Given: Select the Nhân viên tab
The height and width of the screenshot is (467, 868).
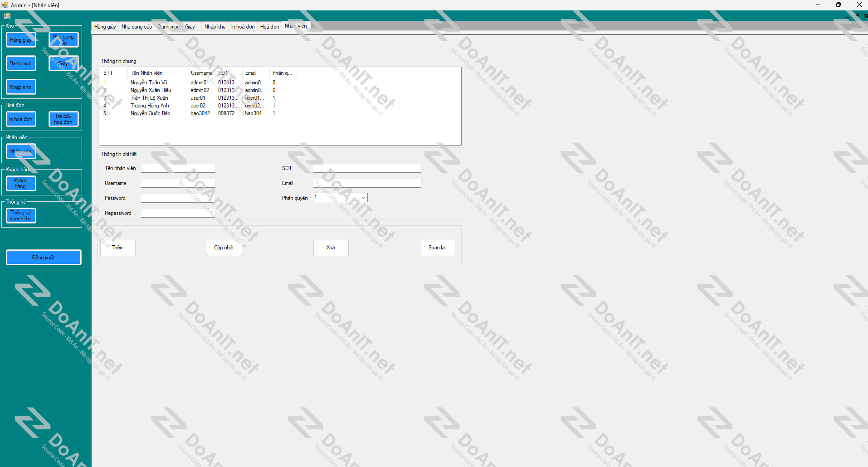Looking at the screenshot, I should pyautogui.click(x=296, y=26).
